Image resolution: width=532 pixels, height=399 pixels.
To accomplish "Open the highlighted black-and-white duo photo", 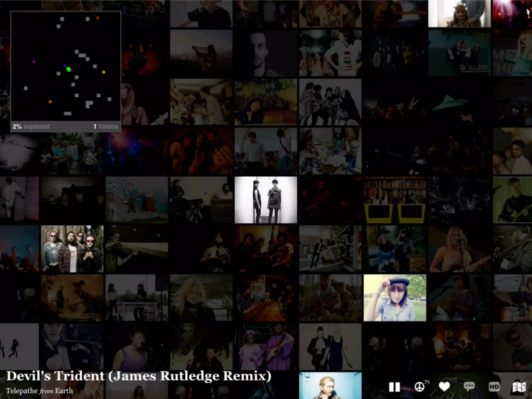I will [266, 200].
